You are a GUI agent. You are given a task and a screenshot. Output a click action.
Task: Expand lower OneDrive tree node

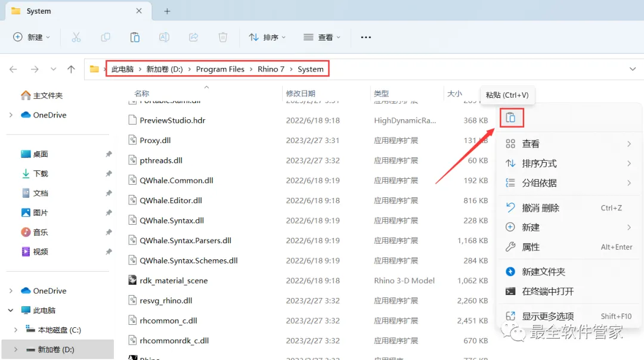click(11, 291)
